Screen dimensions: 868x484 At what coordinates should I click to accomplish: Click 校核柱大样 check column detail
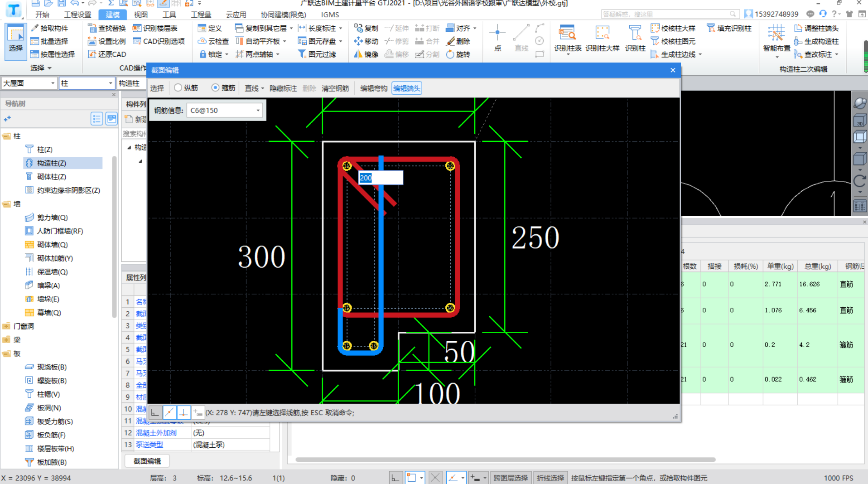click(x=673, y=28)
